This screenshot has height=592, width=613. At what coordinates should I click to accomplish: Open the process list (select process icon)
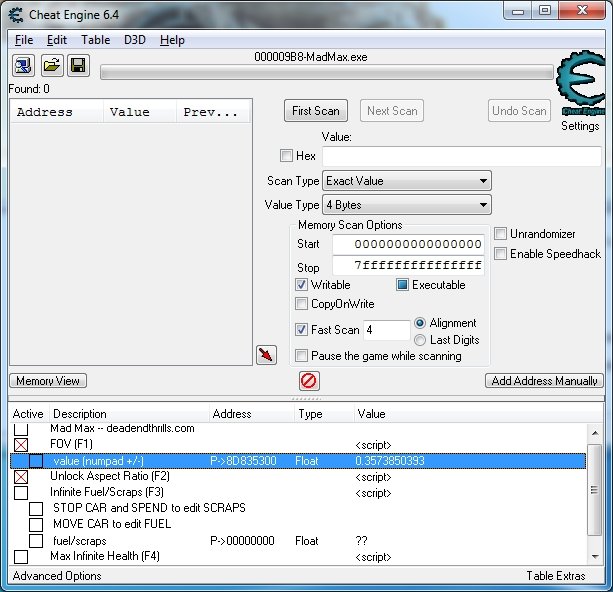click(23, 65)
